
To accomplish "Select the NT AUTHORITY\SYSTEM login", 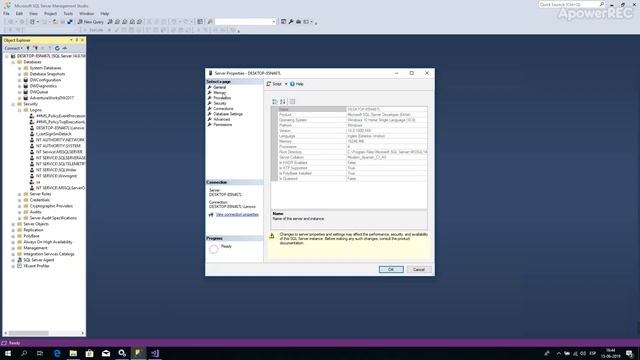I will tap(58, 146).
